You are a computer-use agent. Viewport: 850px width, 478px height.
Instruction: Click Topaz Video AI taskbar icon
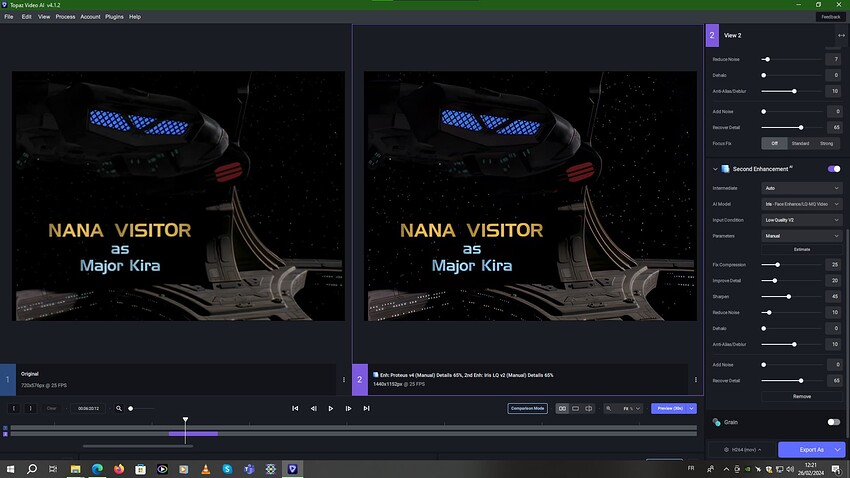pyautogui.click(x=292, y=469)
